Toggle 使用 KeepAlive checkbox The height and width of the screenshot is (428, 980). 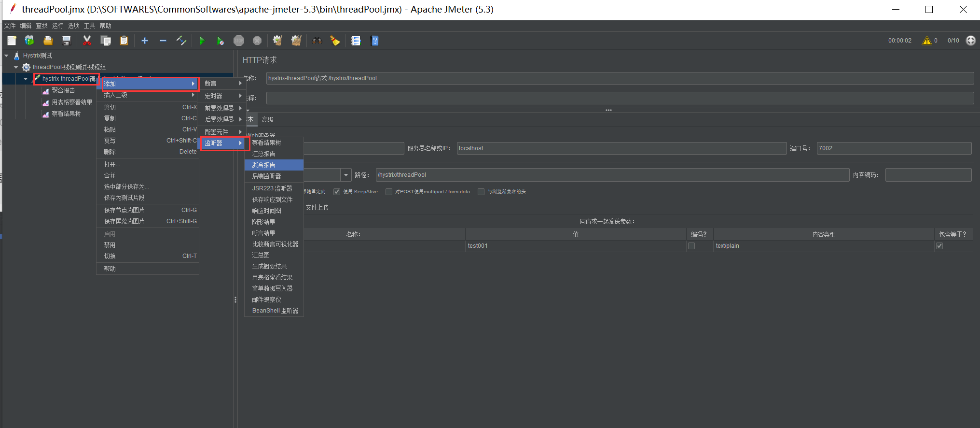tap(337, 192)
